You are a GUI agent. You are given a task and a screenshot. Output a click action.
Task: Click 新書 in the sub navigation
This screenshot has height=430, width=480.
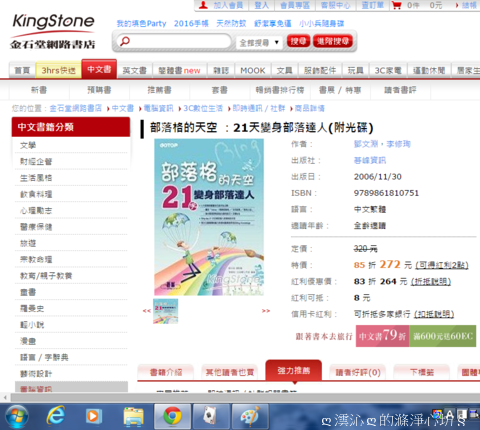39,90
